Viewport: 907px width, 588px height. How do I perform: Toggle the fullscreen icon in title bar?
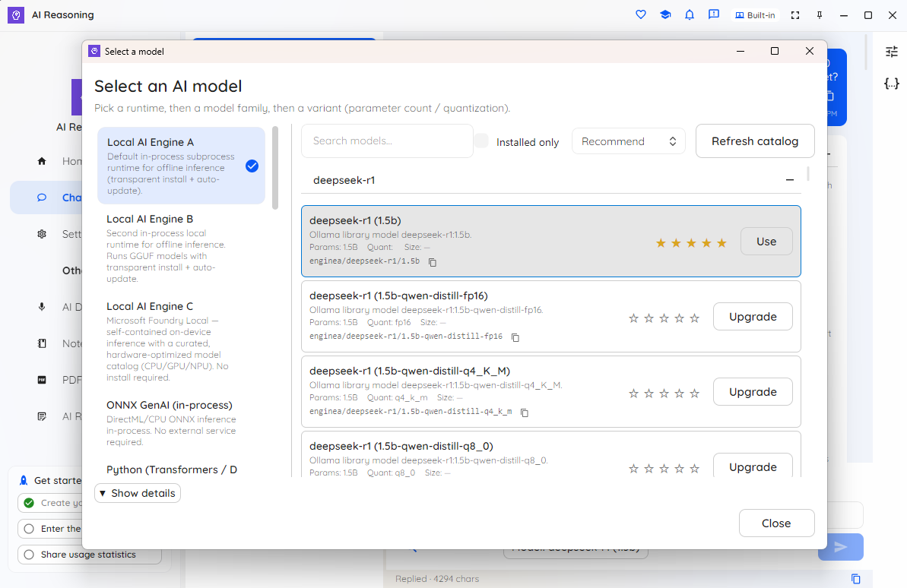(x=795, y=15)
